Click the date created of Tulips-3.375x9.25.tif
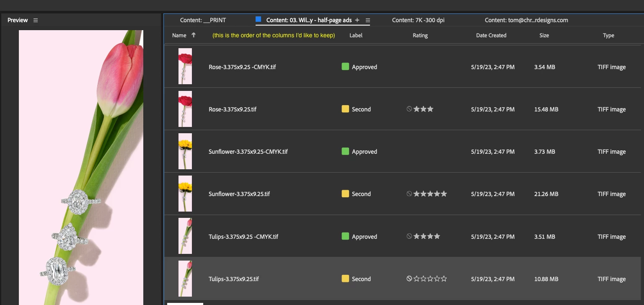 tap(493, 279)
